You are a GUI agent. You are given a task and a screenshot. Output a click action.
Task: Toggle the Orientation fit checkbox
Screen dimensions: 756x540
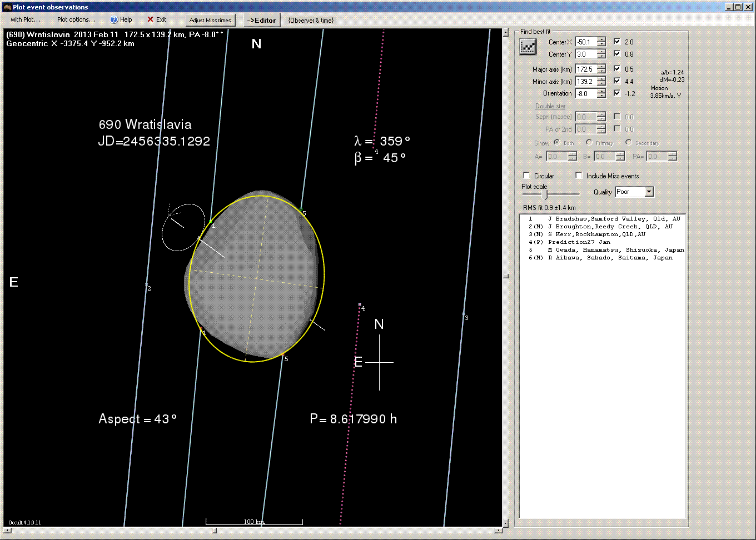click(x=617, y=93)
